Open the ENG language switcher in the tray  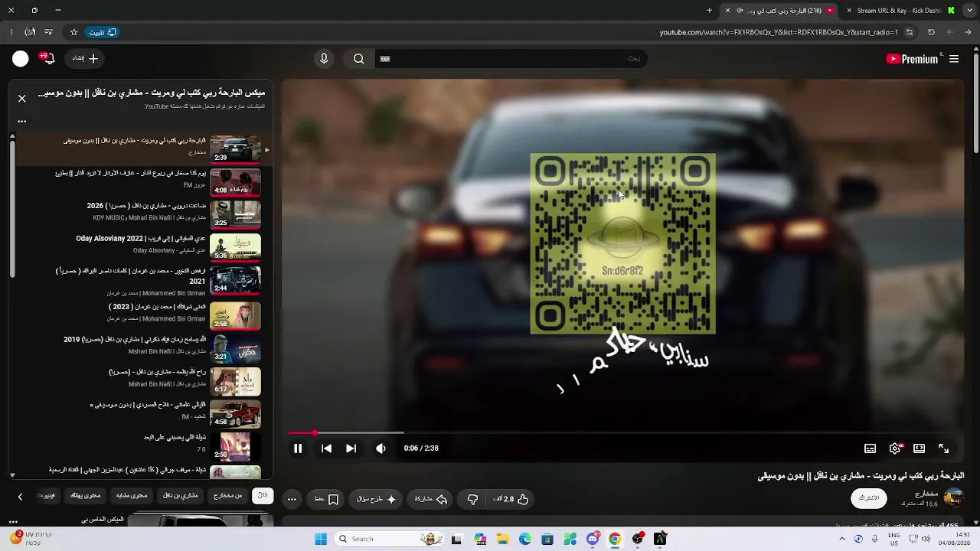tap(893, 539)
